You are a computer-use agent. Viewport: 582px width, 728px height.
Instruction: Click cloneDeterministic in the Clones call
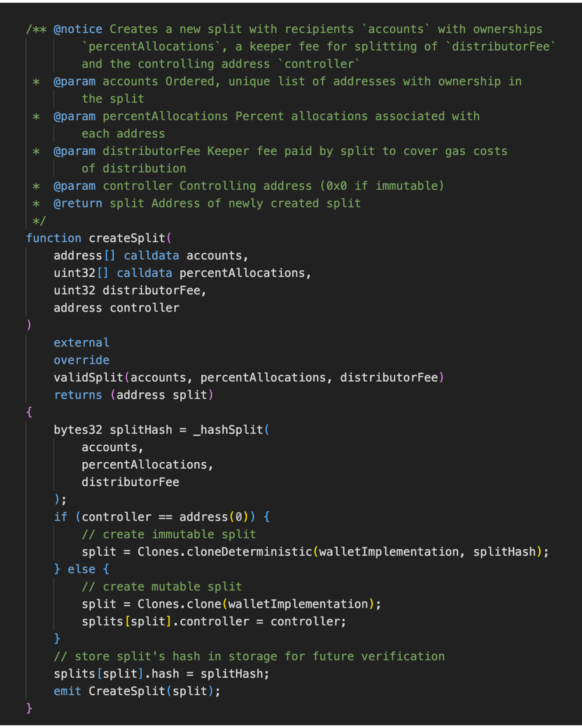[x=249, y=552]
